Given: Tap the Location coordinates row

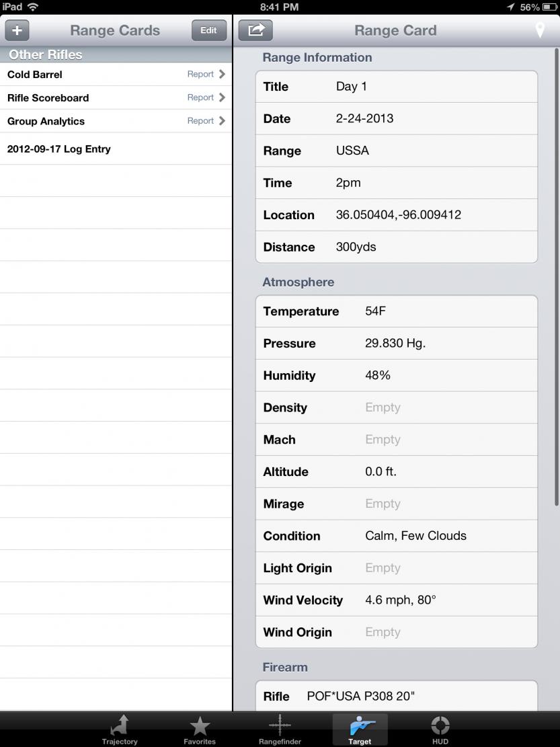Looking at the screenshot, I should (397, 215).
